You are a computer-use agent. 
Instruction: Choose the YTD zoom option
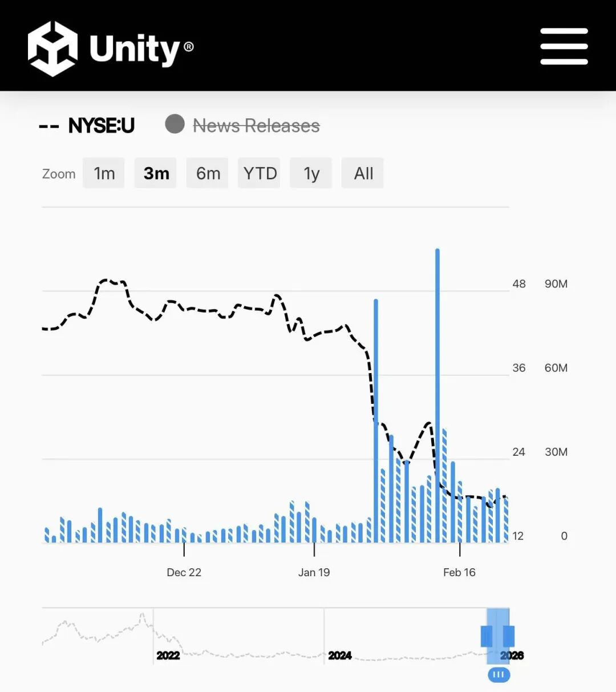pos(260,173)
